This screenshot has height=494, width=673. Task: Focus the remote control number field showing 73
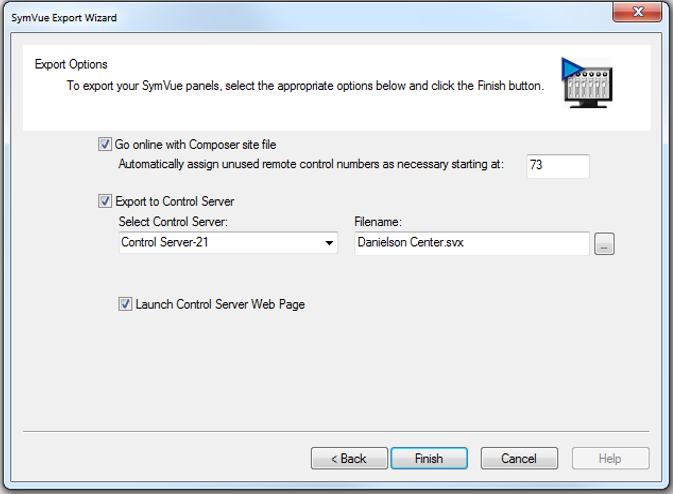point(558,166)
